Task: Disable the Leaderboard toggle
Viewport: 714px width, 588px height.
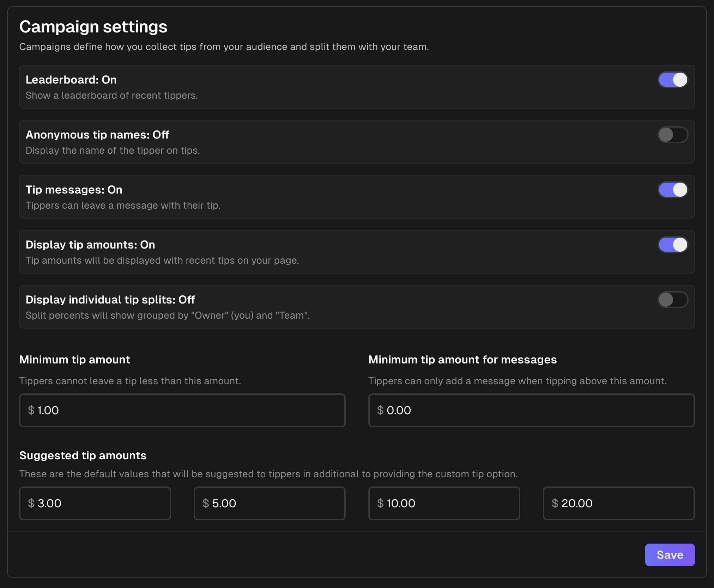Action: click(673, 80)
